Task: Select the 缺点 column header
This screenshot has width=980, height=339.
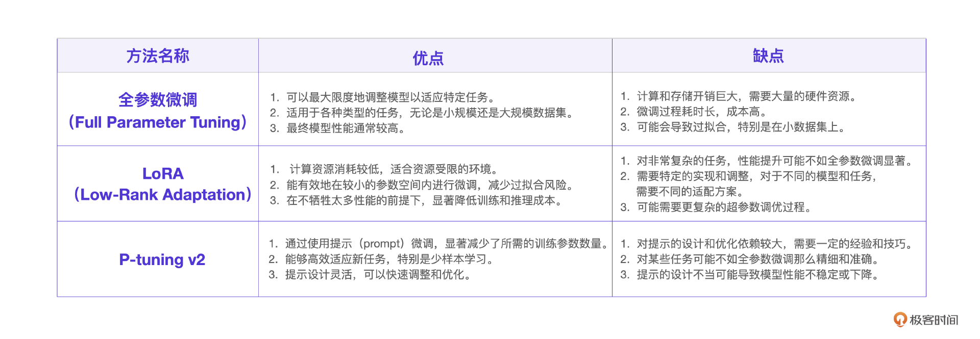Action: coord(768,56)
